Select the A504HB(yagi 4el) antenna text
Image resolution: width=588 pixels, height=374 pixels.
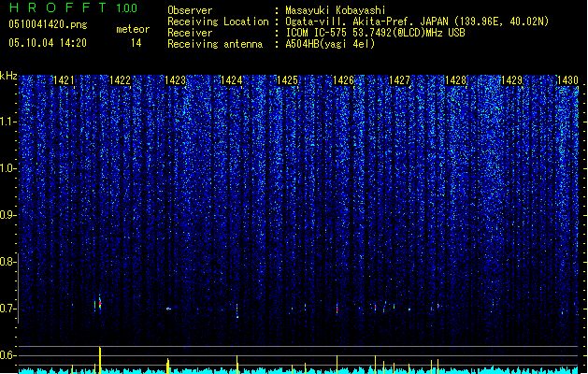click(330, 44)
